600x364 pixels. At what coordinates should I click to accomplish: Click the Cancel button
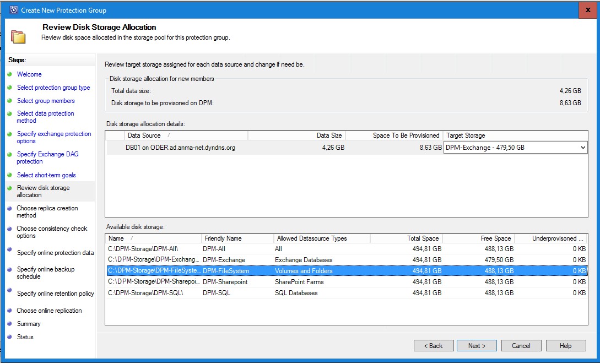click(x=521, y=346)
